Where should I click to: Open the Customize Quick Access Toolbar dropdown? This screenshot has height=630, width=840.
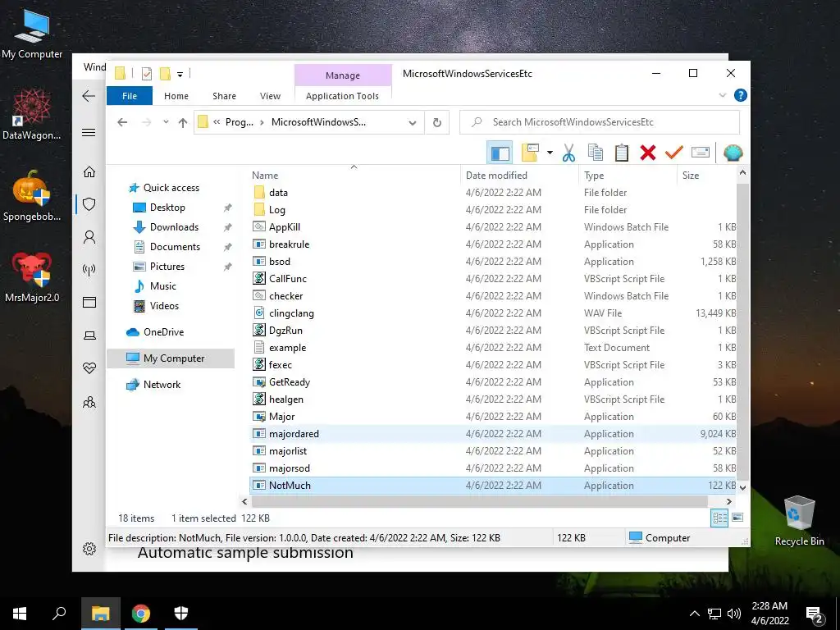pos(180,75)
